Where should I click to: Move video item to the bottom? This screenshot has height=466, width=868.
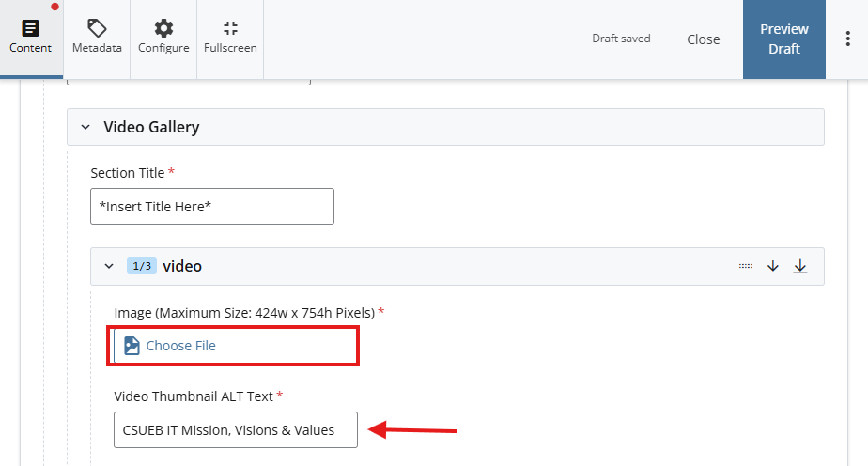pyautogui.click(x=800, y=266)
